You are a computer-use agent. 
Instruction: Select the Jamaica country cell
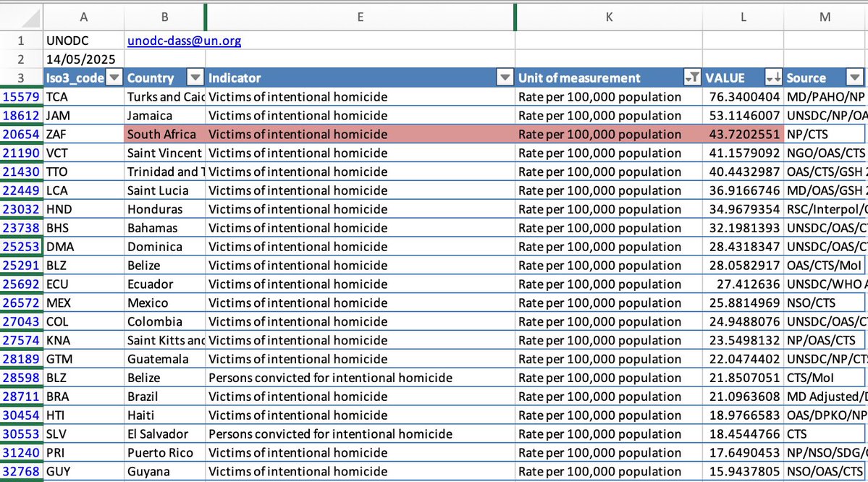[164, 116]
